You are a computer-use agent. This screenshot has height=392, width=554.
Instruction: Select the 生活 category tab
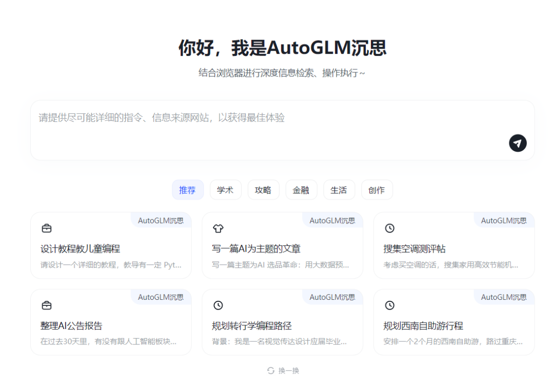click(x=339, y=190)
